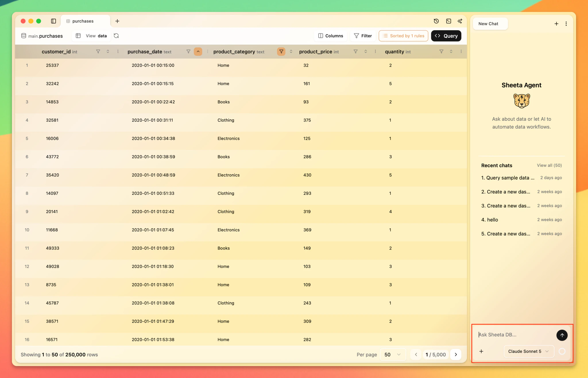Screen dimensions: 588x378
Task: Start a new chat with plus icon
Action: coord(556,24)
